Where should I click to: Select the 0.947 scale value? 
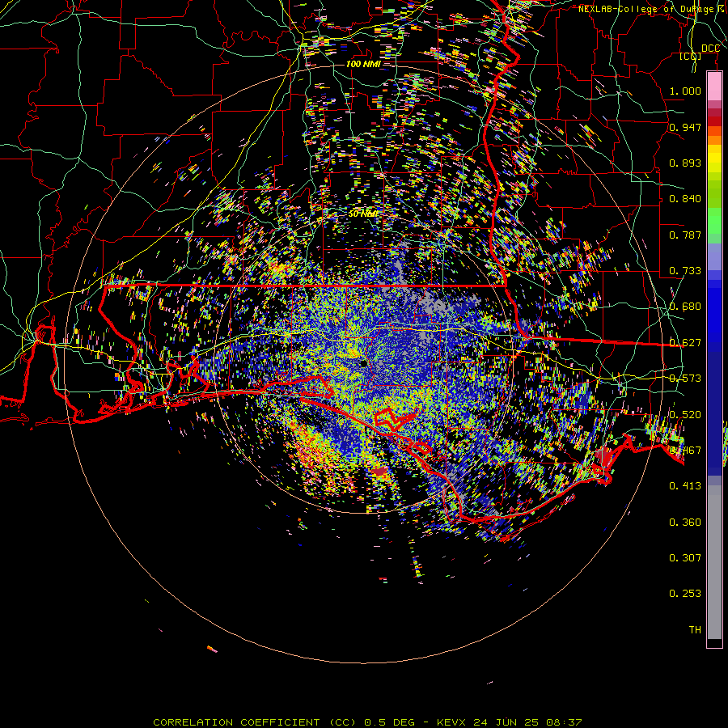(x=685, y=127)
